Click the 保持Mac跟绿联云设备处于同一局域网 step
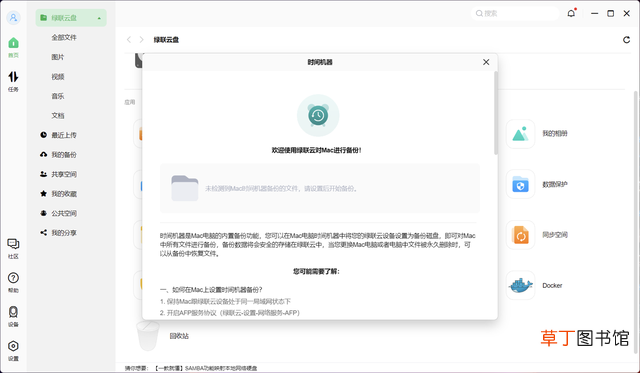Screen dimensions: 640x373 (x=225, y=301)
